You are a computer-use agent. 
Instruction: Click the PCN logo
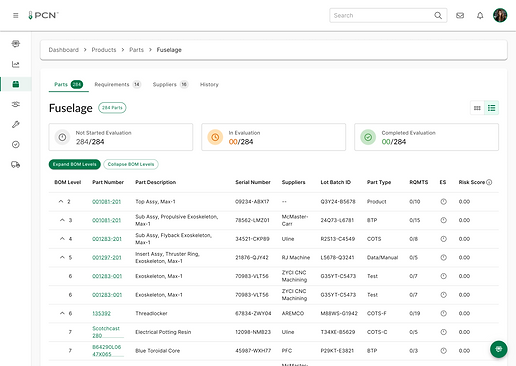(x=43, y=15)
